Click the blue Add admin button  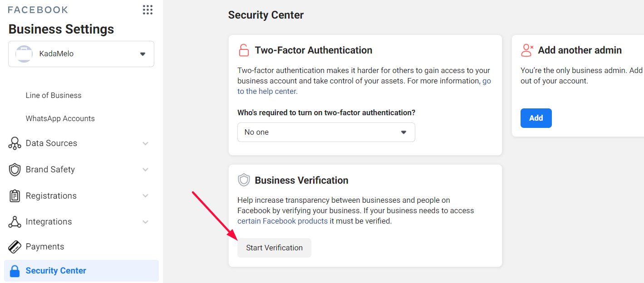(x=536, y=118)
